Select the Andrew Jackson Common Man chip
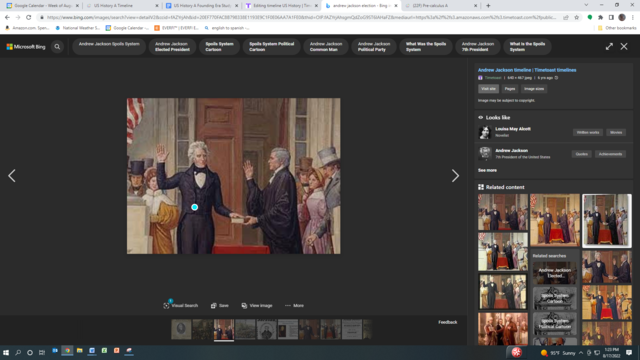The height and width of the screenshot is (360, 640). click(325, 47)
